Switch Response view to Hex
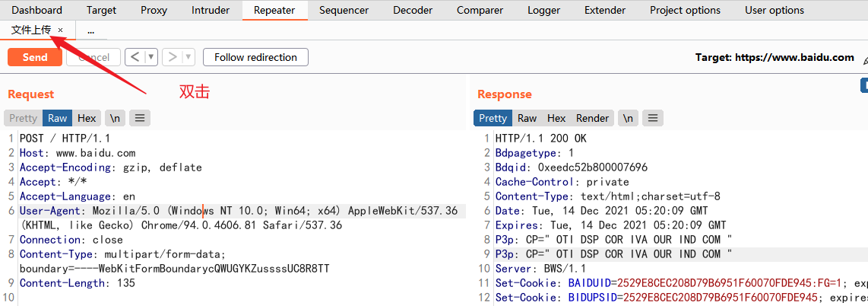The width and height of the screenshot is (868, 306). point(556,118)
